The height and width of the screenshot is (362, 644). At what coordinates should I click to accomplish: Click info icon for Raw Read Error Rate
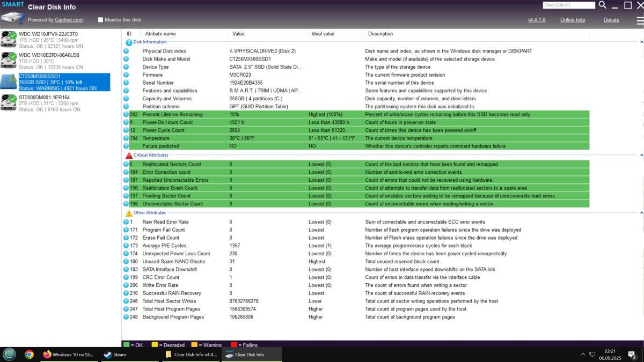tap(126, 221)
